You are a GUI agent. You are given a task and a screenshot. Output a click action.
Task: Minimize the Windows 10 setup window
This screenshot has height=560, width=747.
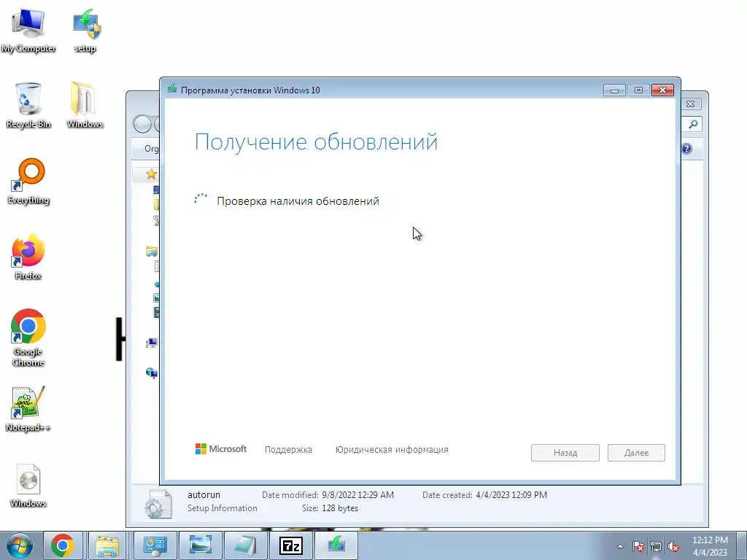coord(614,90)
